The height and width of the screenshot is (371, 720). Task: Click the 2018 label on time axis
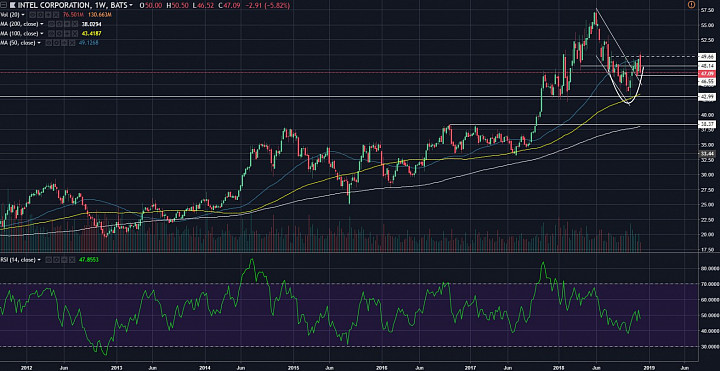pos(558,367)
